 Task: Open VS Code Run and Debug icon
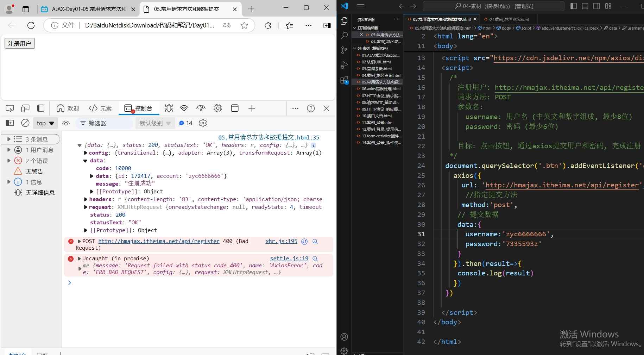pos(344,65)
